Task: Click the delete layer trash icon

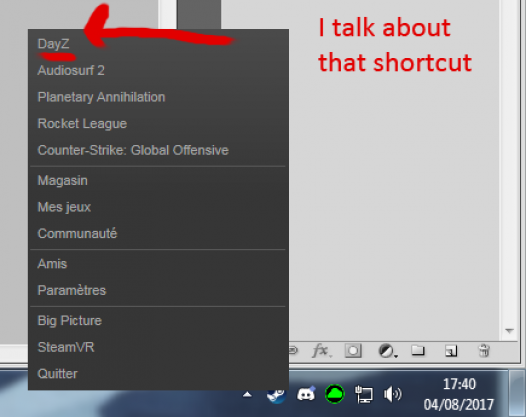Action: [x=483, y=351]
